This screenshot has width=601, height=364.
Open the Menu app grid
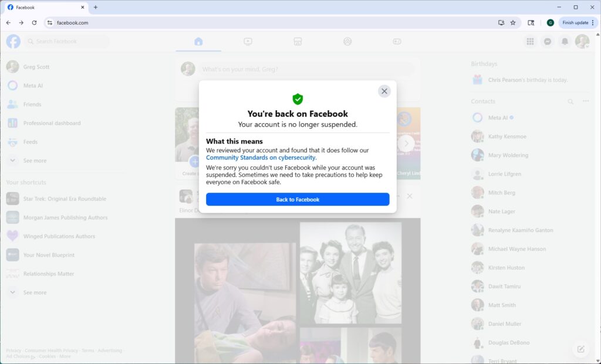[530, 41]
